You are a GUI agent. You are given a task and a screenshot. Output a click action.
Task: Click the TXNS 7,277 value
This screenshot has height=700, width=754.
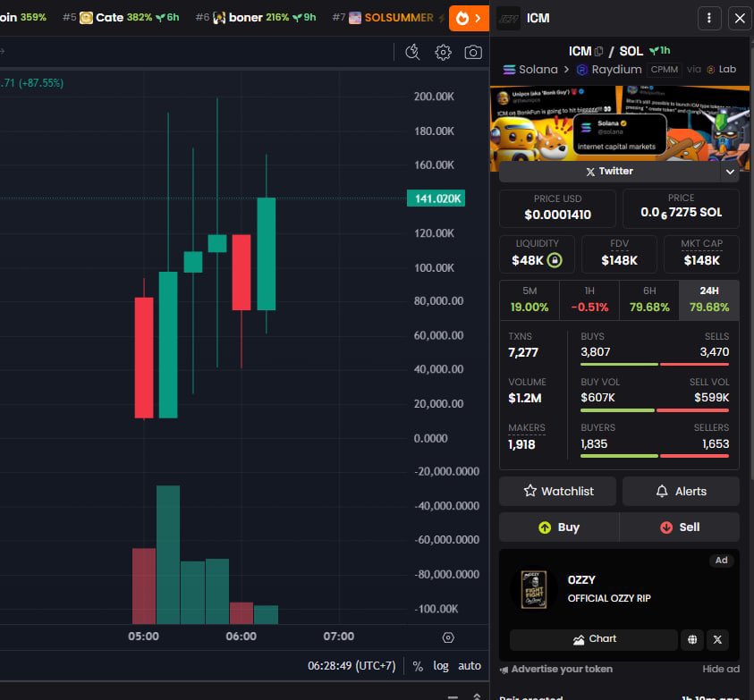(522, 352)
